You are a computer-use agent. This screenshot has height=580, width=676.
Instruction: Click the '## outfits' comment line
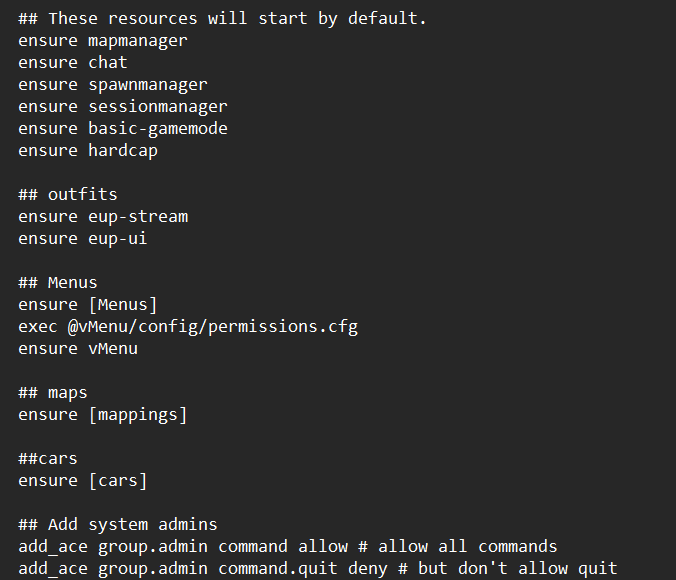point(68,194)
